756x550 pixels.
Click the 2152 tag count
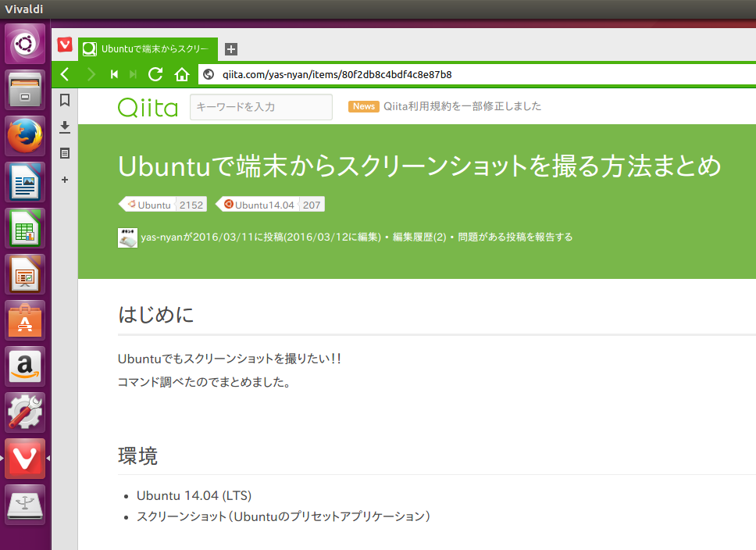pyautogui.click(x=191, y=205)
